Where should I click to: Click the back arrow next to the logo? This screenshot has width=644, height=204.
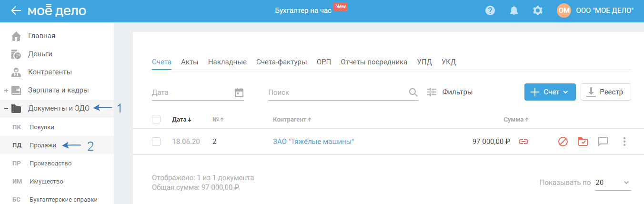click(x=16, y=10)
